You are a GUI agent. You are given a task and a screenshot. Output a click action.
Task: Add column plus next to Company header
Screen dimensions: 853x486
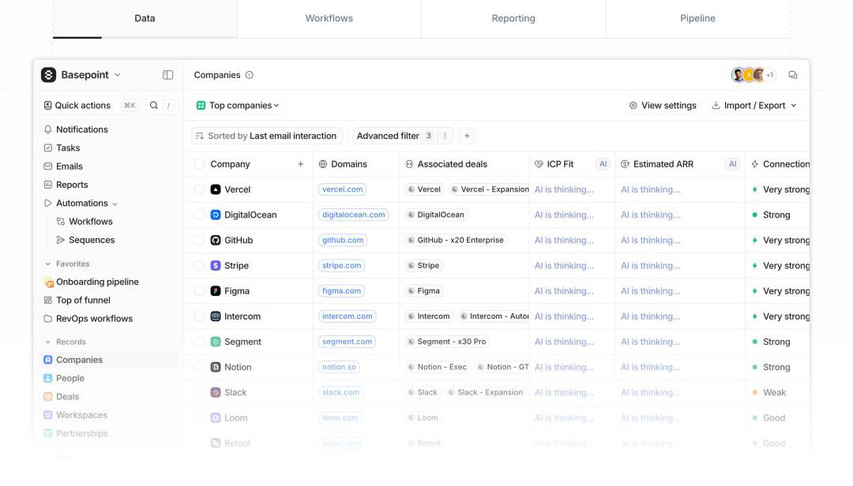300,164
